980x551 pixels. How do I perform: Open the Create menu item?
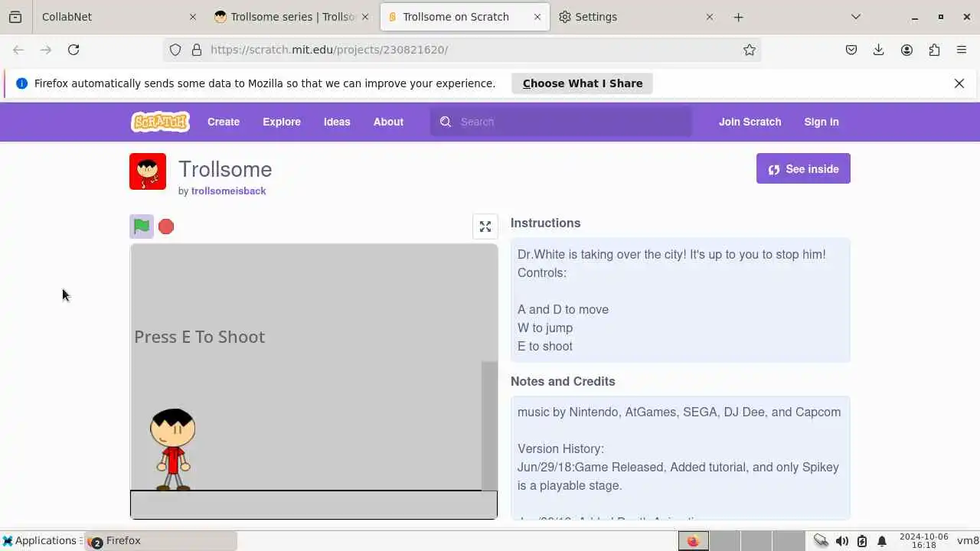224,122
